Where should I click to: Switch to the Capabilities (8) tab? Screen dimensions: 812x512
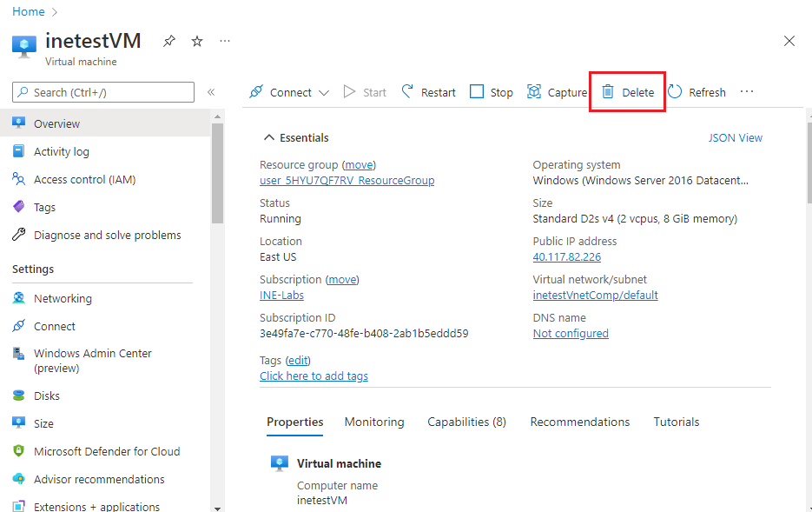[x=466, y=422]
